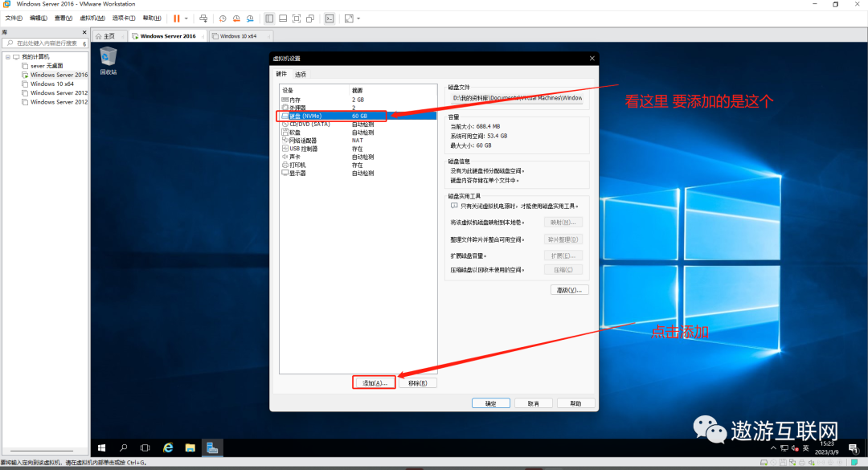868x470 pixels.
Task: Select 显示器 device row
Action: 358,174
